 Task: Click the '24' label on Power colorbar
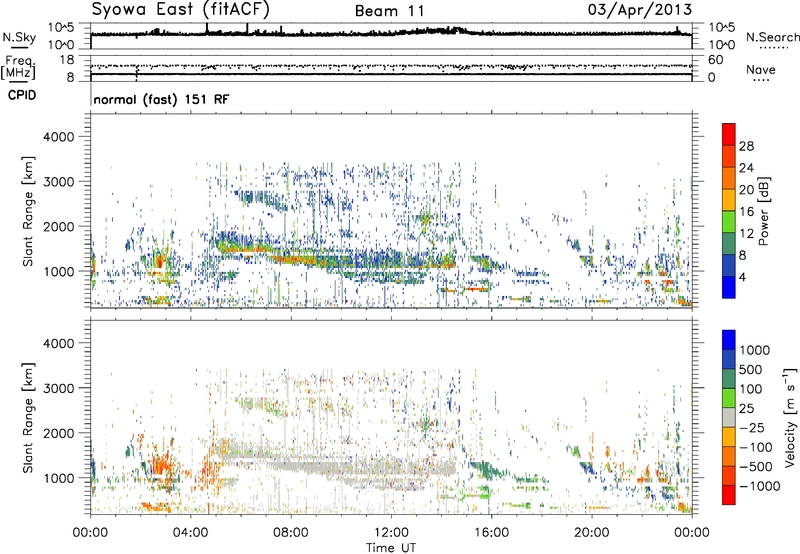click(746, 168)
